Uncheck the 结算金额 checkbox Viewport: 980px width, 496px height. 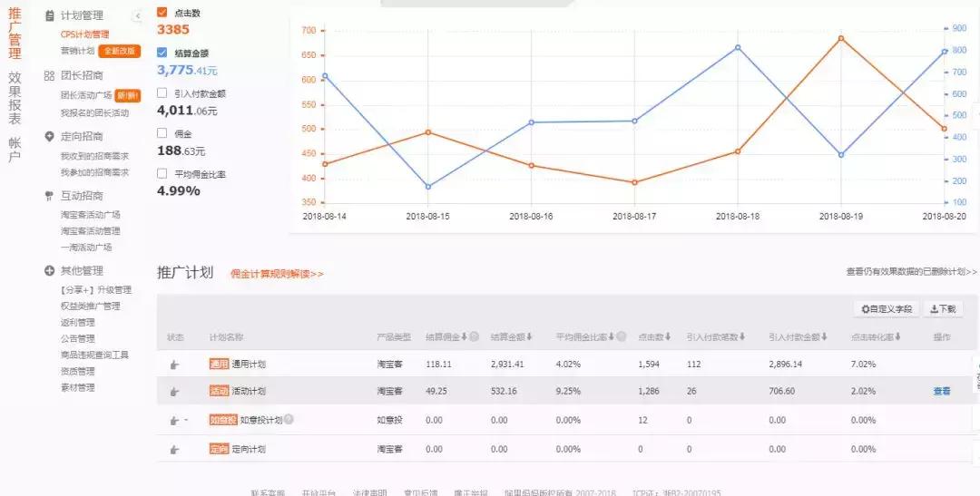tap(162, 53)
